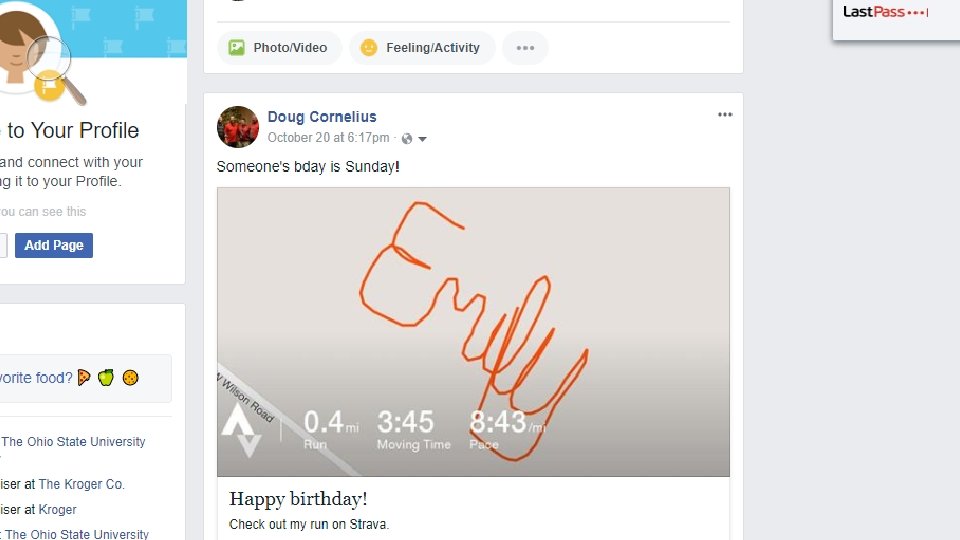Click the Photo/Video button in composer
960x540 pixels.
click(279, 48)
